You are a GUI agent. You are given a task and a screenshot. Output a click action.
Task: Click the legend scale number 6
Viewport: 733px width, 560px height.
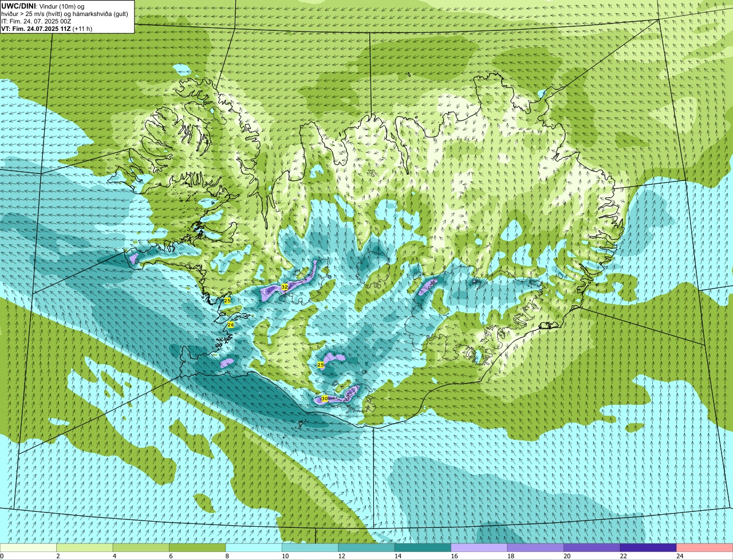(170, 556)
